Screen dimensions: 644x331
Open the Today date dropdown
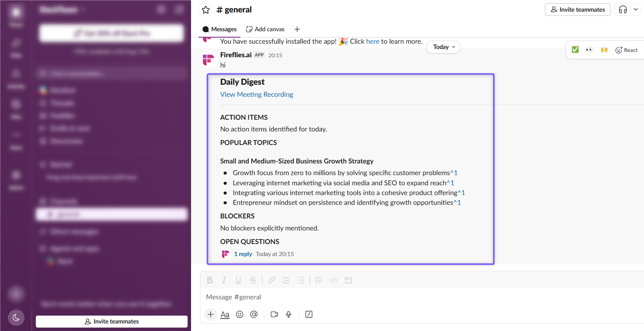tap(444, 47)
